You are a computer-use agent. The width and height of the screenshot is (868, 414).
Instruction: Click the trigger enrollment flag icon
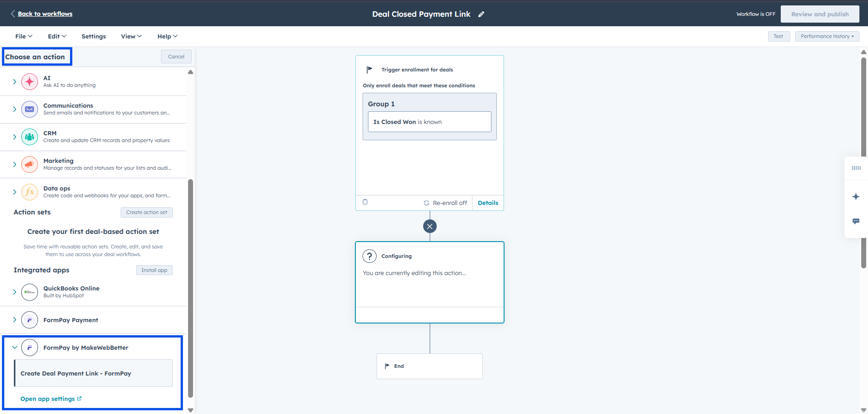click(x=369, y=70)
